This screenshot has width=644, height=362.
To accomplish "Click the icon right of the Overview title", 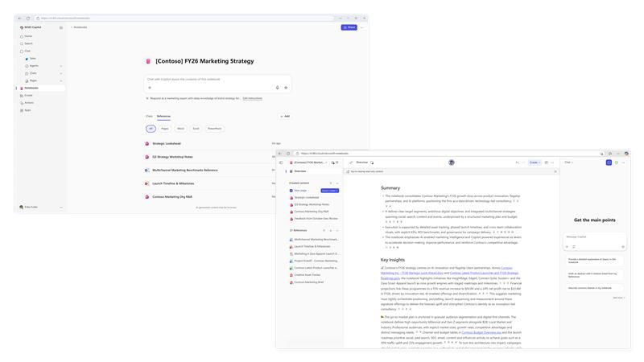I will [372, 162].
